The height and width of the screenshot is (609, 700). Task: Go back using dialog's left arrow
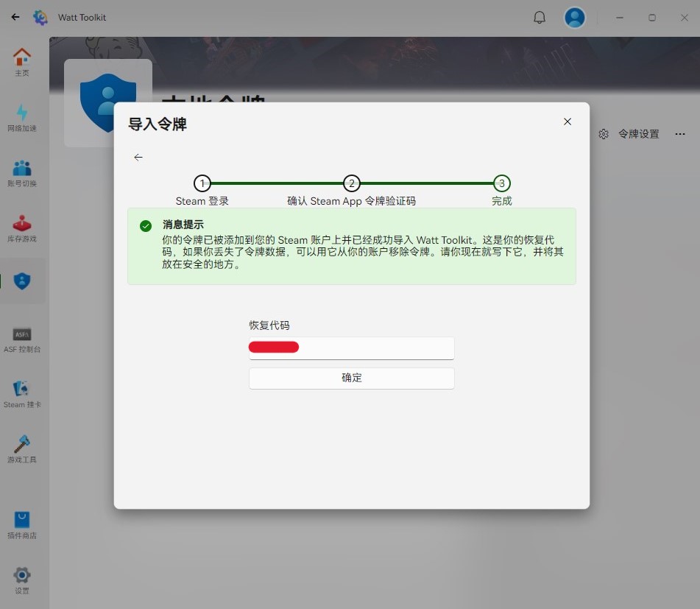click(x=138, y=157)
